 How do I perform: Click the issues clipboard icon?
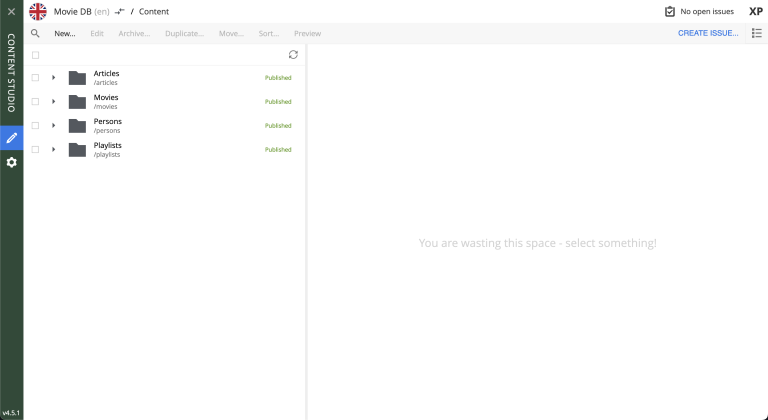(670, 12)
